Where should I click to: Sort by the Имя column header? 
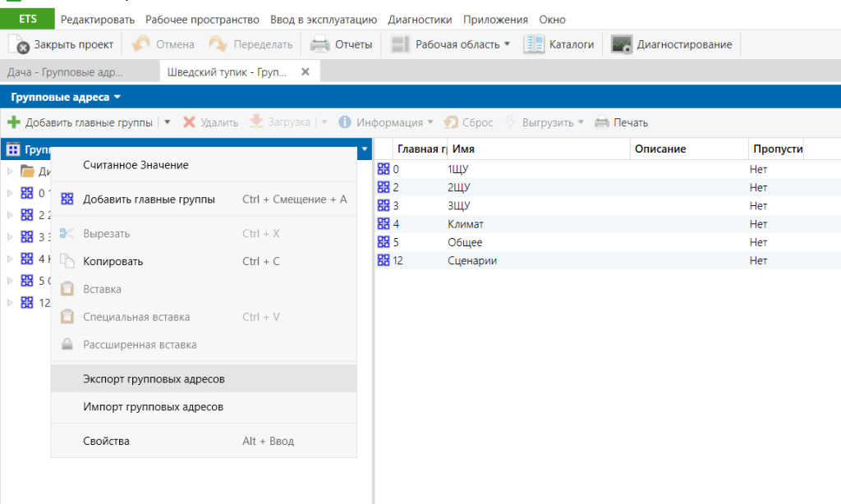pos(539,149)
